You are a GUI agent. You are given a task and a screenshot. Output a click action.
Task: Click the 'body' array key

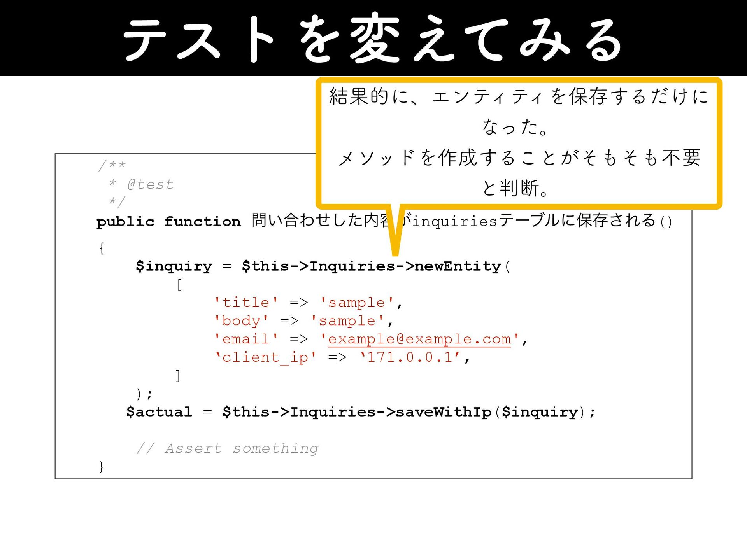(x=241, y=321)
